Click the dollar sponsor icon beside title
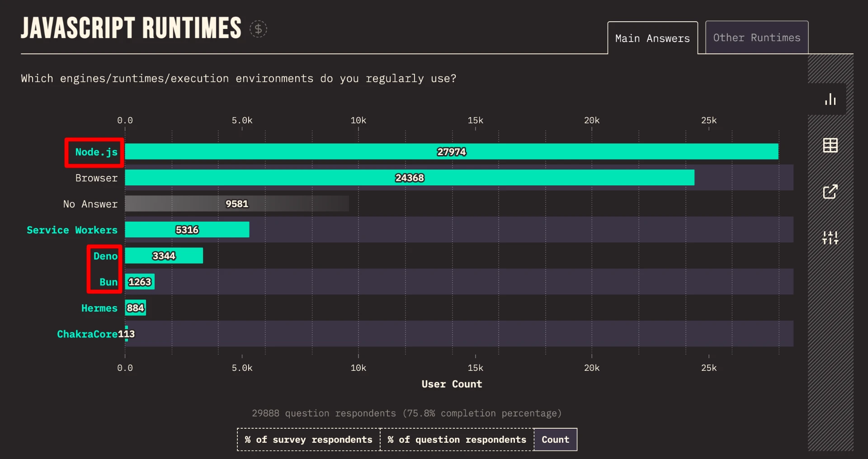The image size is (868, 459). pos(258,29)
